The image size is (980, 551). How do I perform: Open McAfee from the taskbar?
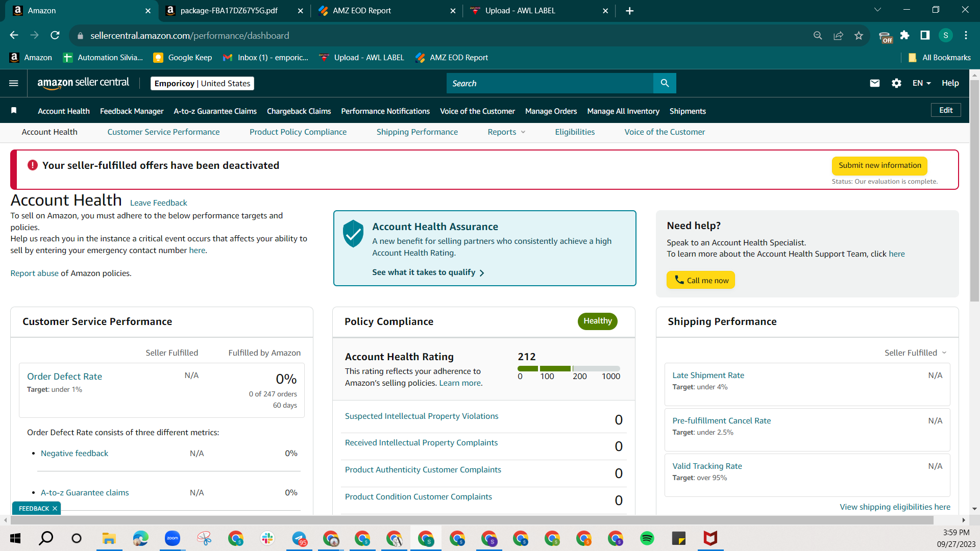click(x=710, y=538)
